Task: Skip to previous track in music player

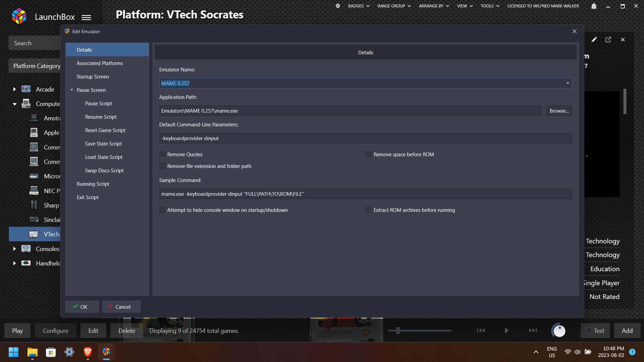Action: pyautogui.click(x=481, y=330)
